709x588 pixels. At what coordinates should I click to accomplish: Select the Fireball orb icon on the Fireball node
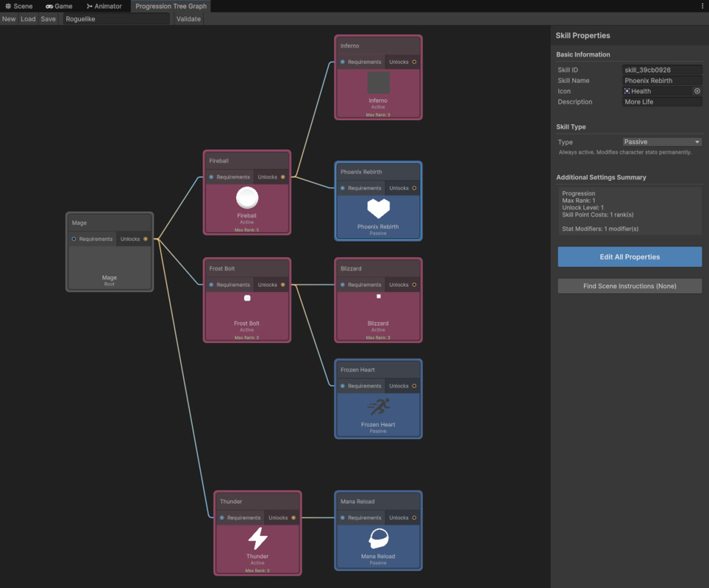coord(246,197)
